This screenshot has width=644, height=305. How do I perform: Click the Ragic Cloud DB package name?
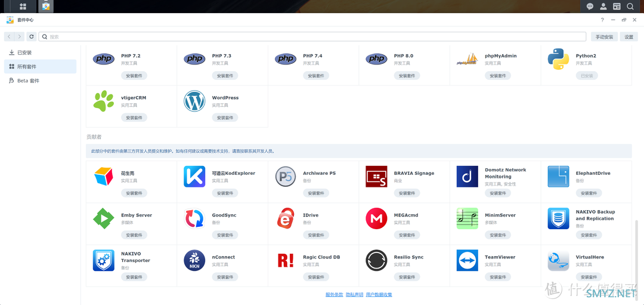pos(321,257)
